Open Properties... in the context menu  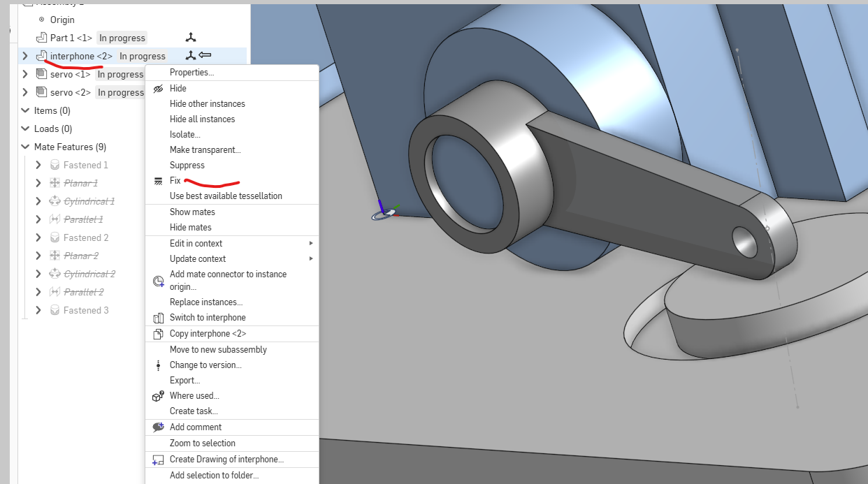pyautogui.click(x=191, y=73)
